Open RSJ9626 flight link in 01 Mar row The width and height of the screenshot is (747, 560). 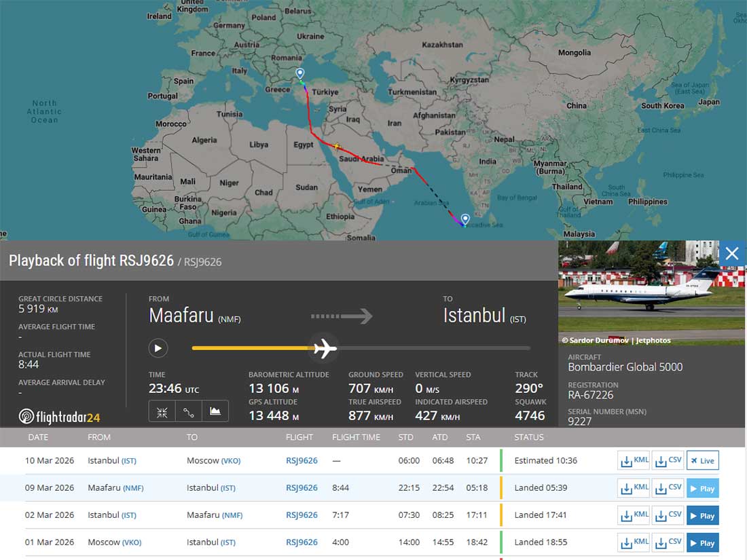pyautogui.click(x=302, y=542)
